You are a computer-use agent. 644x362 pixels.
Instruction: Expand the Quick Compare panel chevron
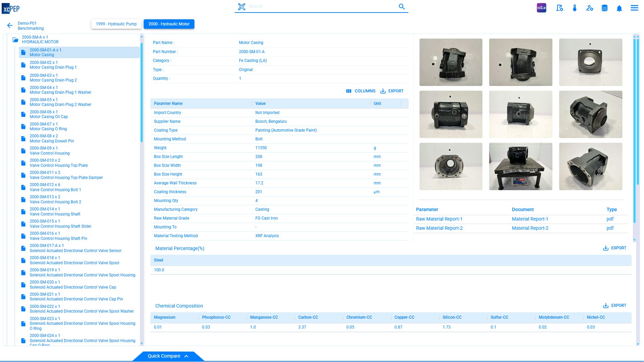tap(186, 356)
